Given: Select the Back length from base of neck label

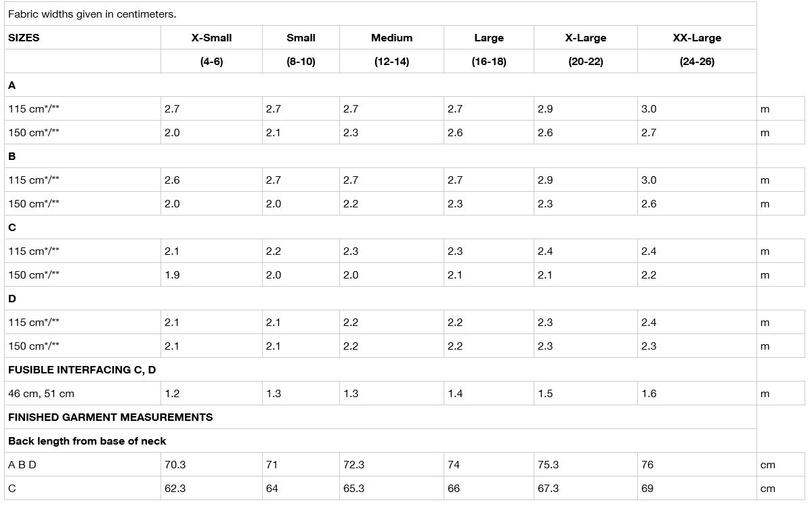Looking at the screenshot, I should tap(87, 441).
